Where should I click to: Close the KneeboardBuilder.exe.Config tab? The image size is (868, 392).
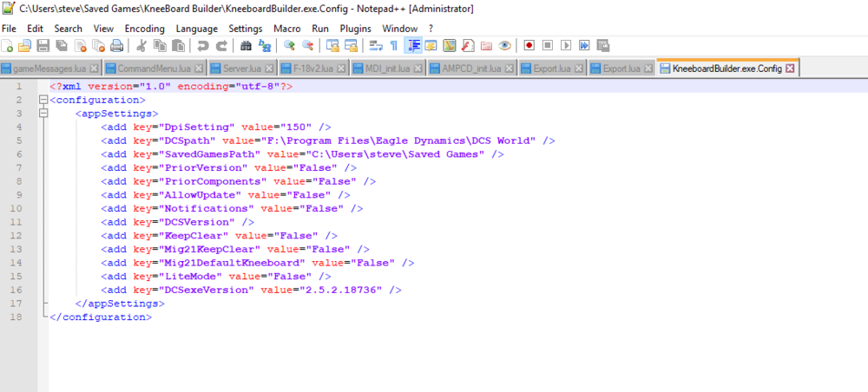click(x=790, y=69)
